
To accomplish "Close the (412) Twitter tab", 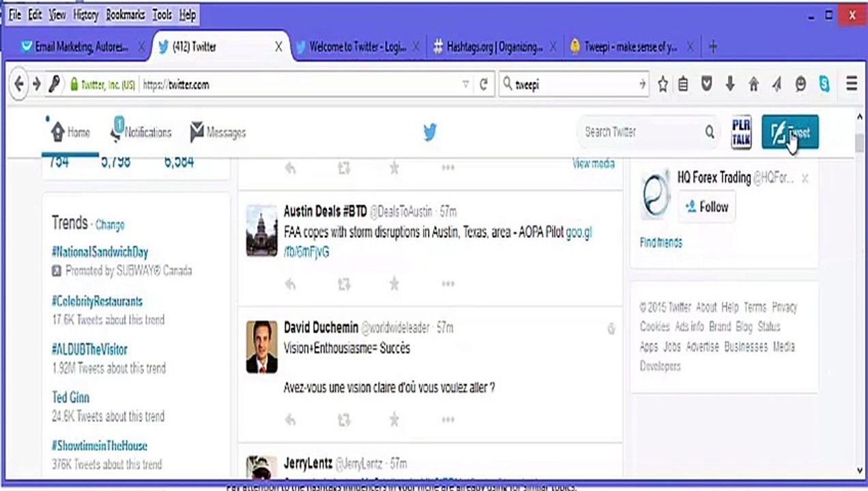I will [278, 47].
